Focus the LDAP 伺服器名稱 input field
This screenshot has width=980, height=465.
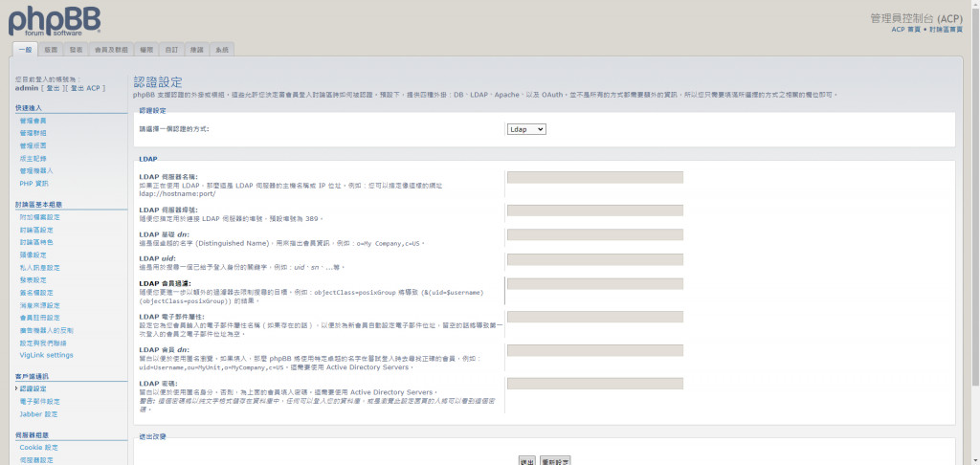[x=595, y=178]
